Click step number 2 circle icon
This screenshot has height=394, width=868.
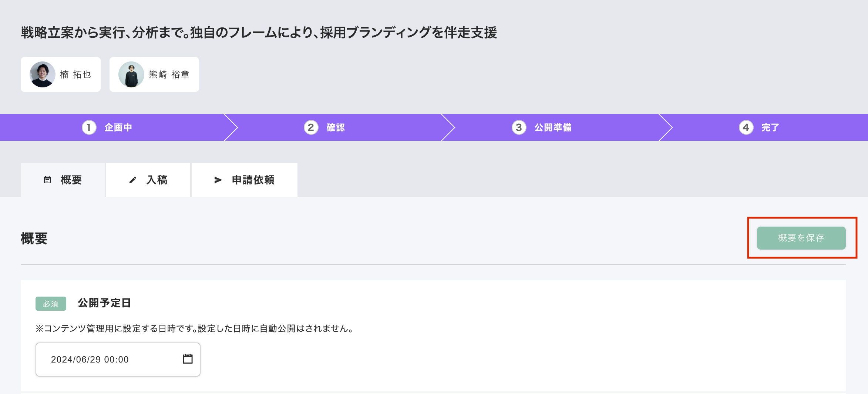pos(311,127)
